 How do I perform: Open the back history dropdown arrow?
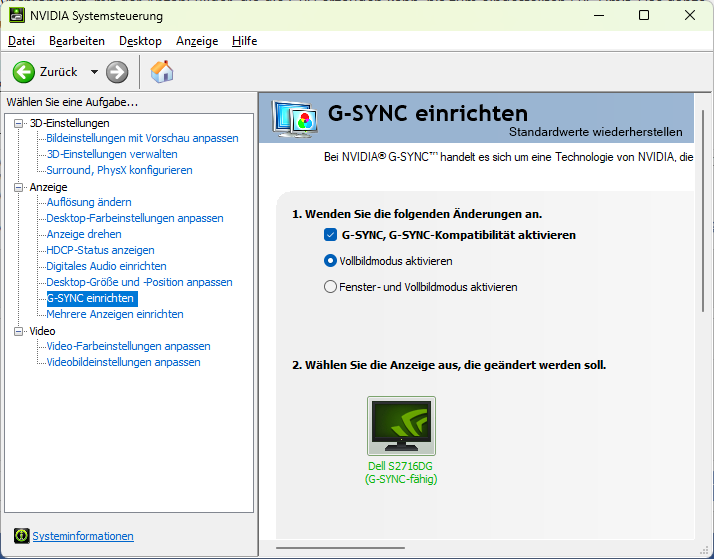(94, 72)
